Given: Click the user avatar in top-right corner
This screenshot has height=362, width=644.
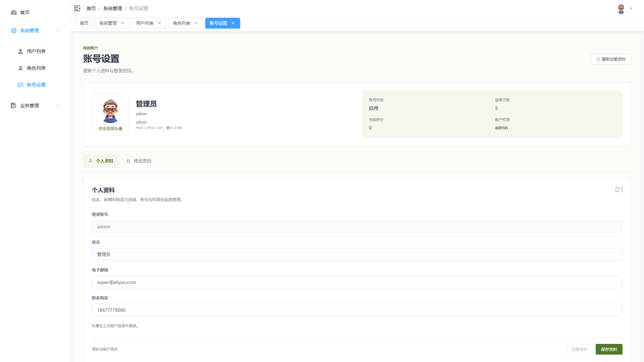Looking at the screenshot, I should click(x=621, y=9).
